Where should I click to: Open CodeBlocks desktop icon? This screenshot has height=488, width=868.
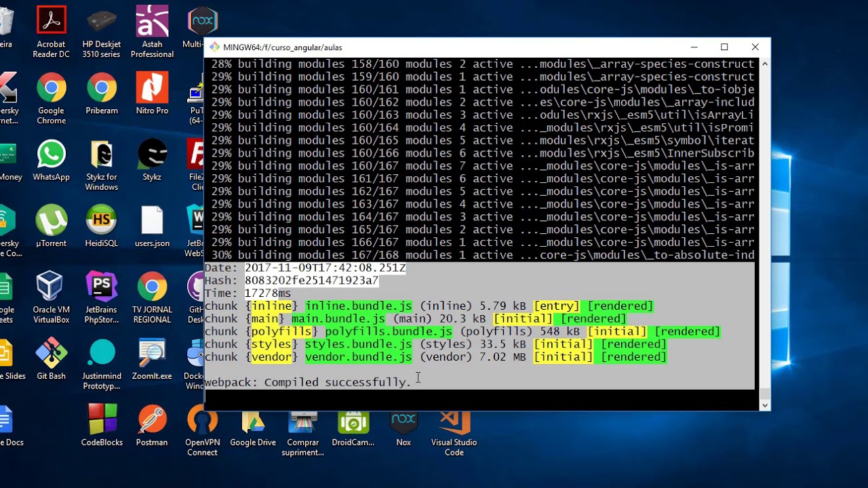click(102, 426)
